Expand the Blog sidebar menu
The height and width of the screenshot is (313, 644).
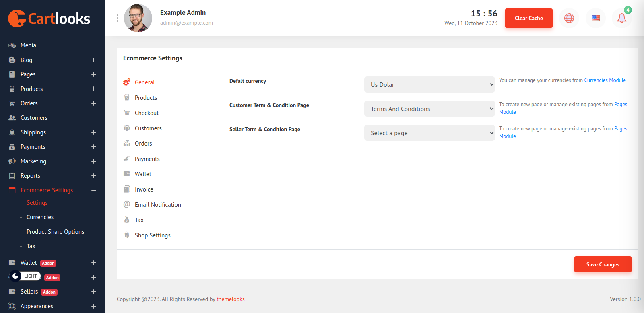94,60
